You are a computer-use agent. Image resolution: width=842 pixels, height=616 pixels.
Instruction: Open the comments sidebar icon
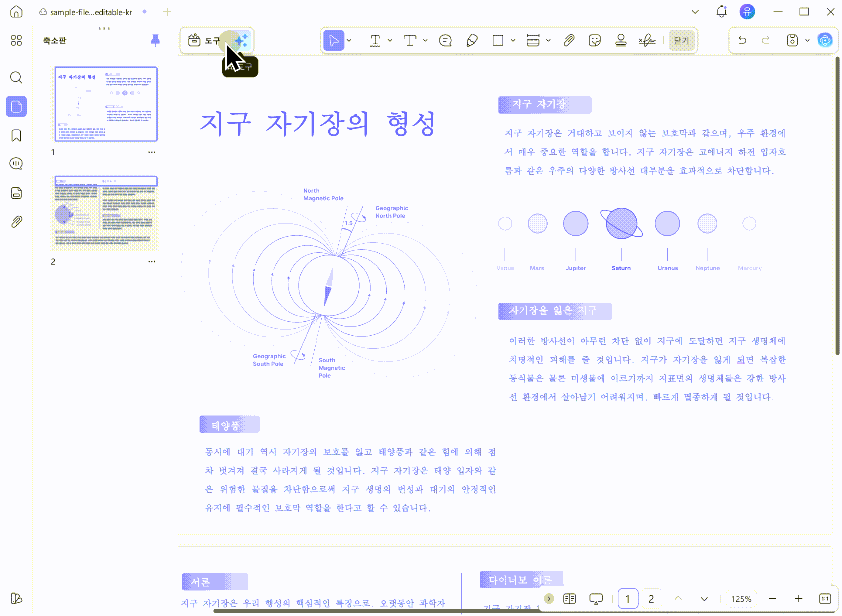click(x=16, y=164)
